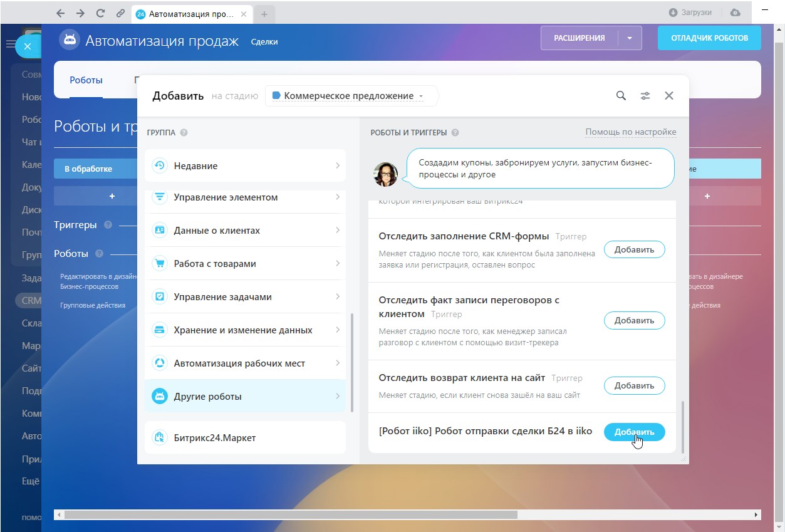
Task: Expand the Недавние group
Action: 245,165
